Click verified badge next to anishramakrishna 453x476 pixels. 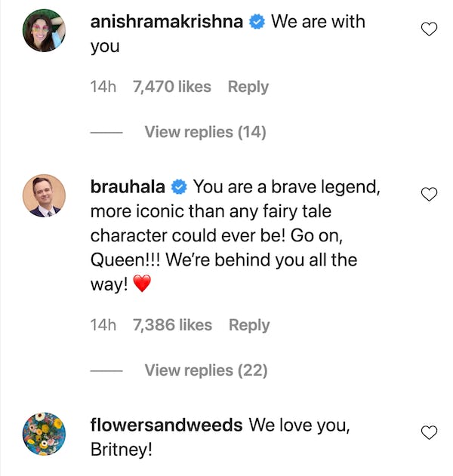point(257,22)
